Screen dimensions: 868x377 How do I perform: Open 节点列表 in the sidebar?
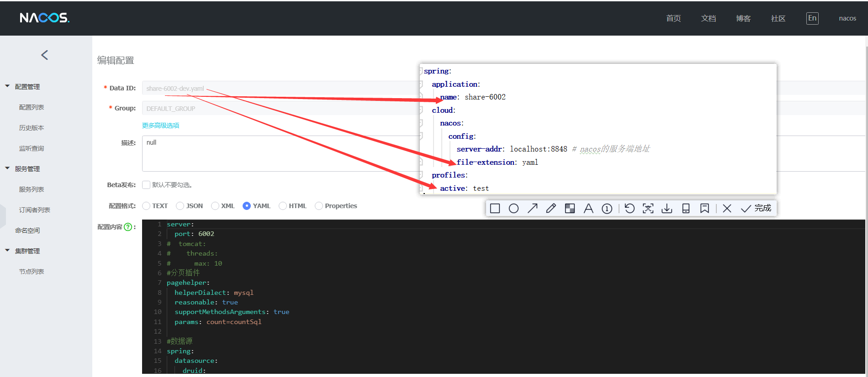click(32, 272)
